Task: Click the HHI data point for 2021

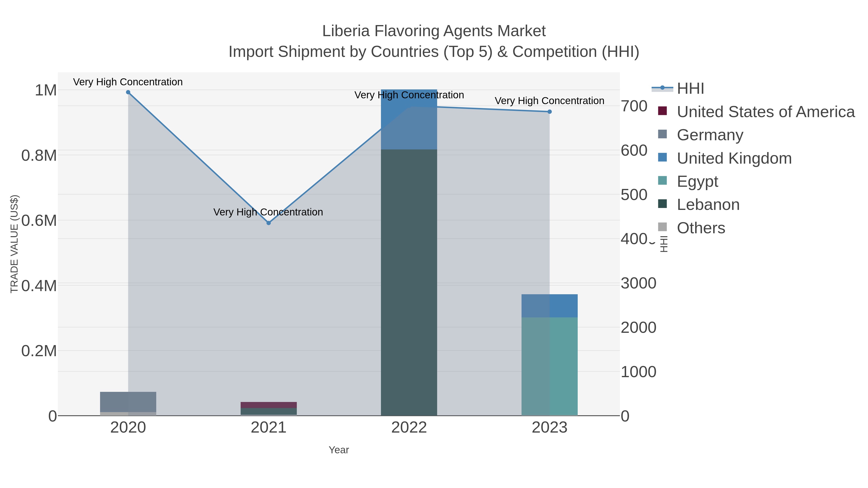Action: (x=269, y=223)
